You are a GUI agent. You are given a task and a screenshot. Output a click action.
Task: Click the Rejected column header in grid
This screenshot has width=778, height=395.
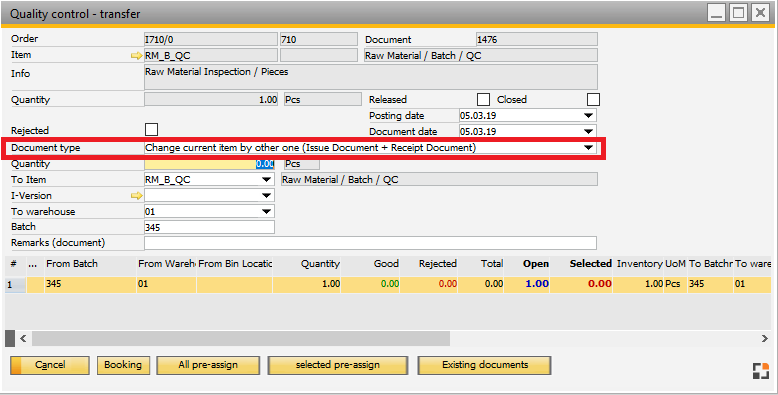coord(429,264)
